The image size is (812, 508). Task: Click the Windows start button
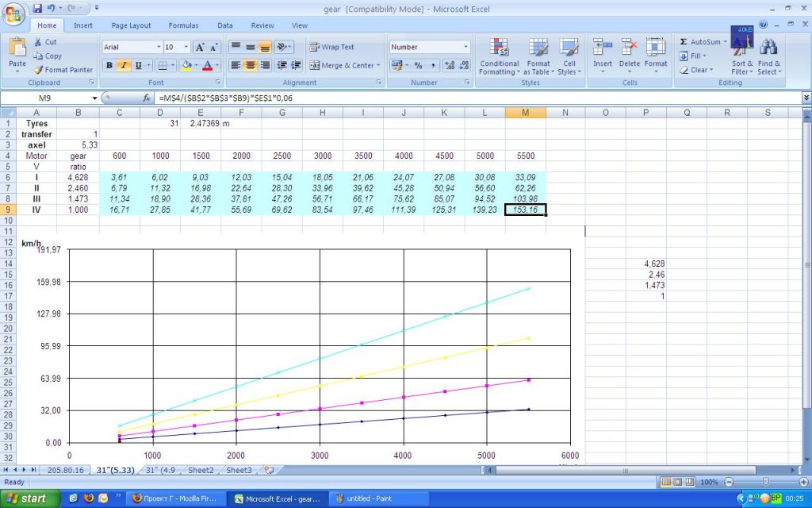click(29, 498)
